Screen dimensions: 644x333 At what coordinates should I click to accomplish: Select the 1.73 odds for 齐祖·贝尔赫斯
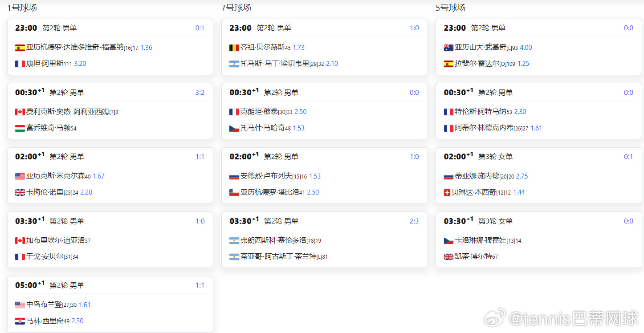click(x=299, y=48)
